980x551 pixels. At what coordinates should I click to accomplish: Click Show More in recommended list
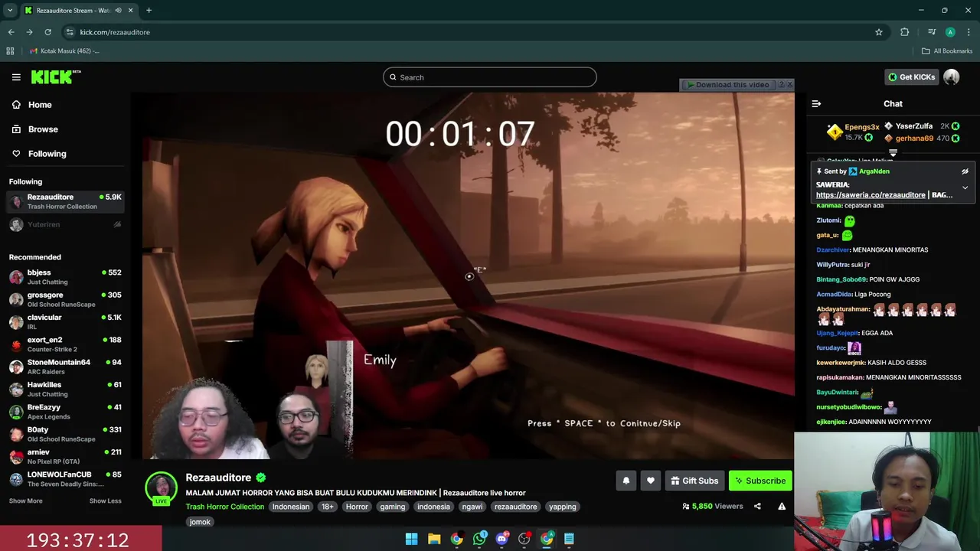25,501
